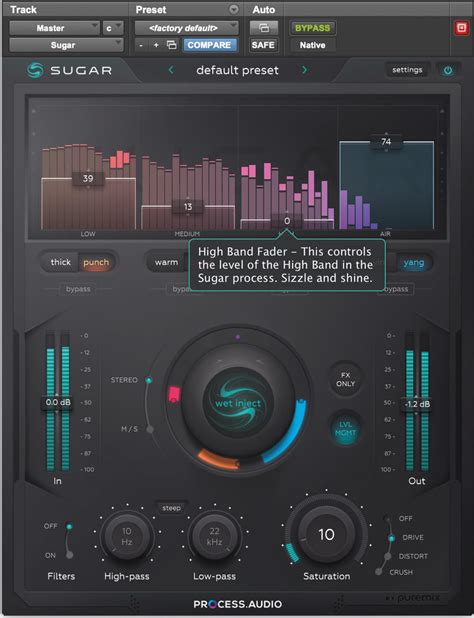Bypass the Low band
Viewport: 474px width, 618px height.
[78, 289]
